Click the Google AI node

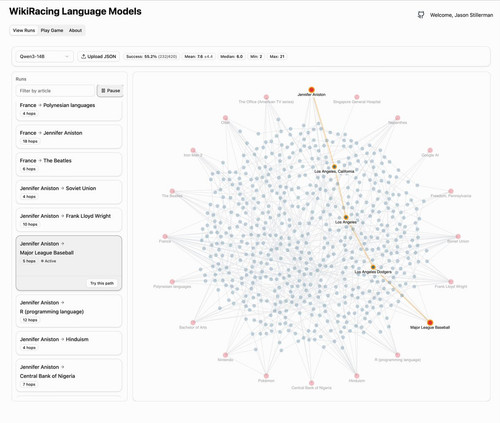click(430, 150)
